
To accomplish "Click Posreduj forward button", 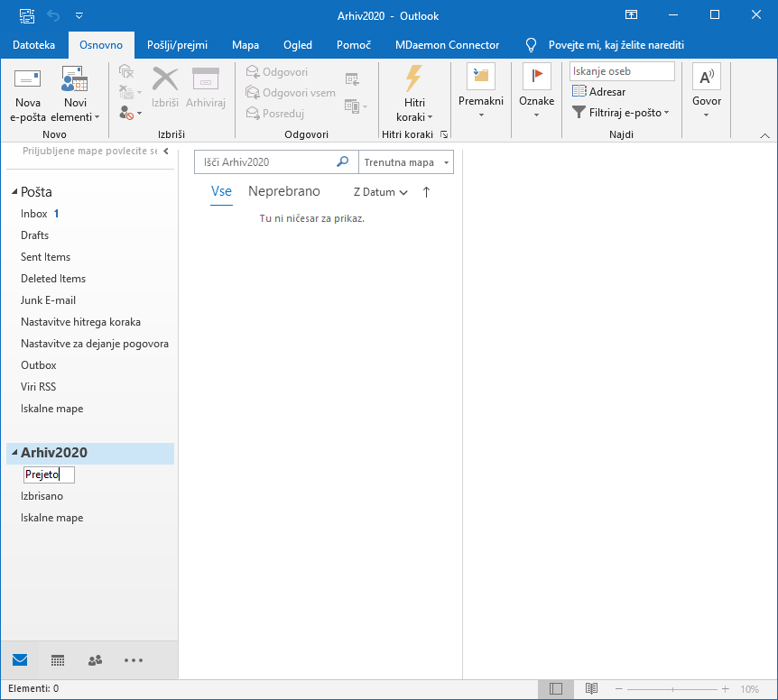I will coord(275,114).
